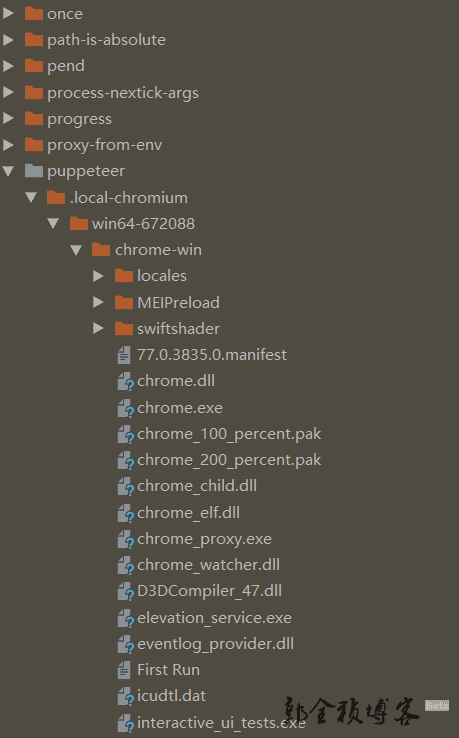Click the puppeteer folder icon
Screen dimensions: 459x738
(x=33, y=170)
